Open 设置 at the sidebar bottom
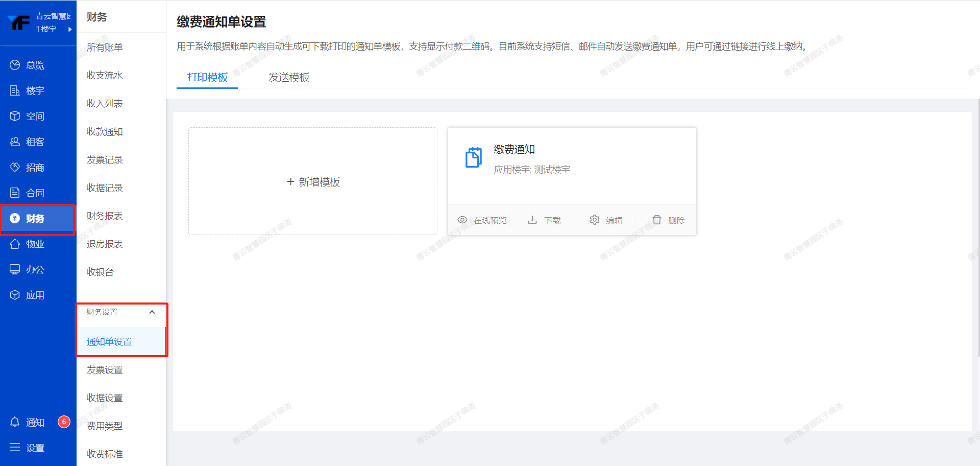The image size is (980, 466). 35,448
